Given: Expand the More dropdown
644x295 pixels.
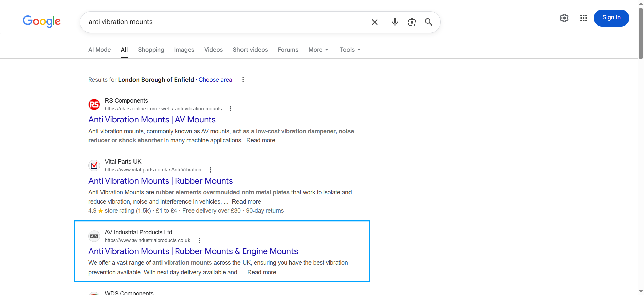Looking at the screenshot, I should pos(318,50).
